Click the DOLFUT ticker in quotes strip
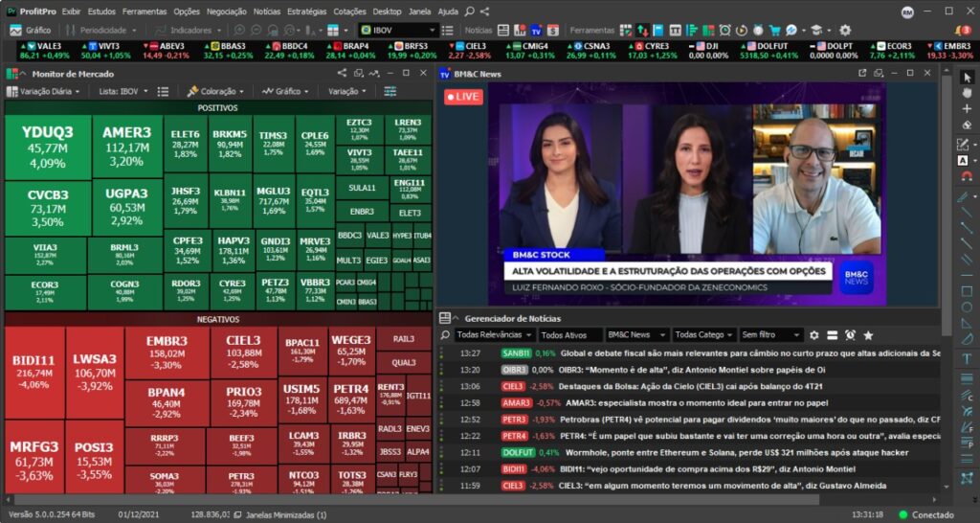Image resolution: width=980 pixels, height=523 pixels. pyautogui.click(x=768, y=51)
